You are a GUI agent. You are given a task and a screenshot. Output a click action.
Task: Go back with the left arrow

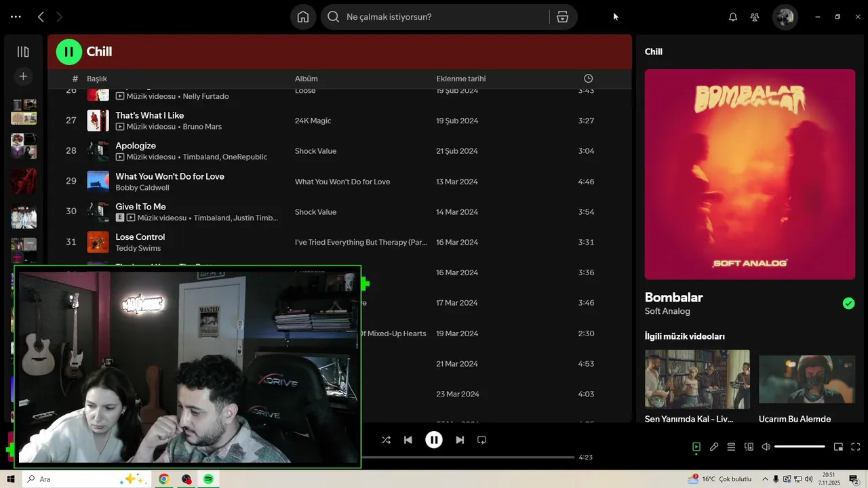click(41, 17)
